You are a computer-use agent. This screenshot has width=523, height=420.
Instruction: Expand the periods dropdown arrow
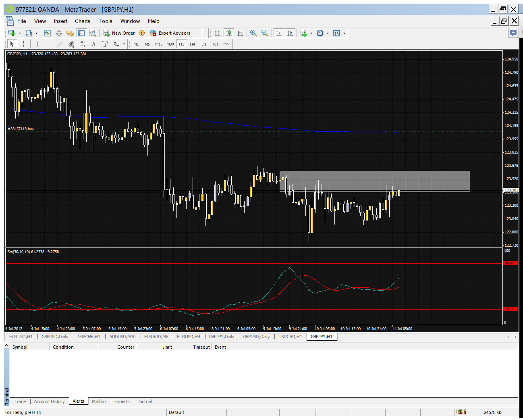coord(328,33)
